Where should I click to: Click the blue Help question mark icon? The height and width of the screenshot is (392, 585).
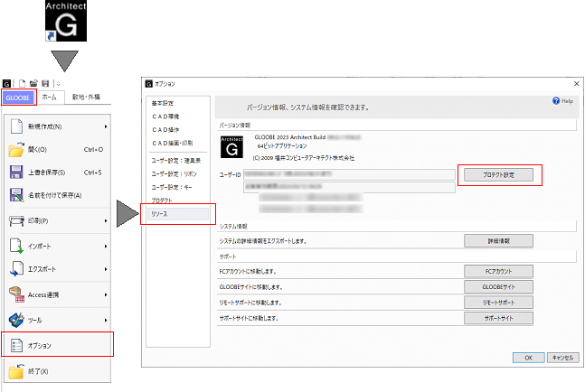[556, 101]
